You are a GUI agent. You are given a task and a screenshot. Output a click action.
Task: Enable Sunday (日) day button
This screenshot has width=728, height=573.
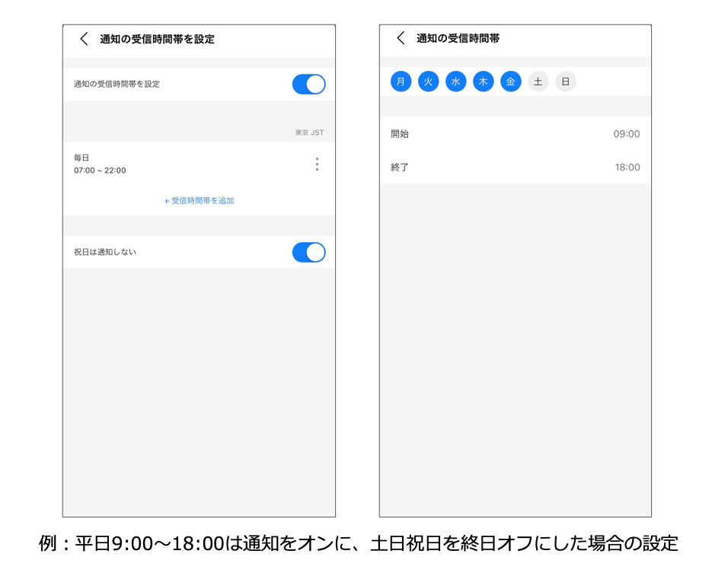(x=565, y=82)
